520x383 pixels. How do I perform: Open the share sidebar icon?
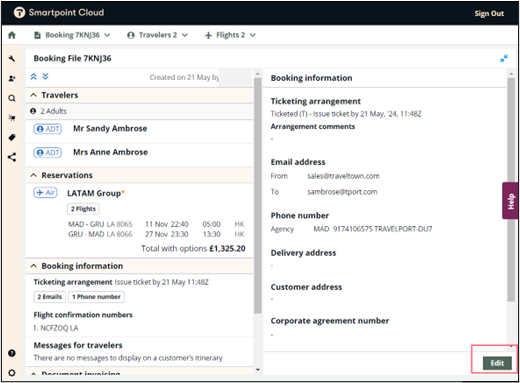pos(12,157)
